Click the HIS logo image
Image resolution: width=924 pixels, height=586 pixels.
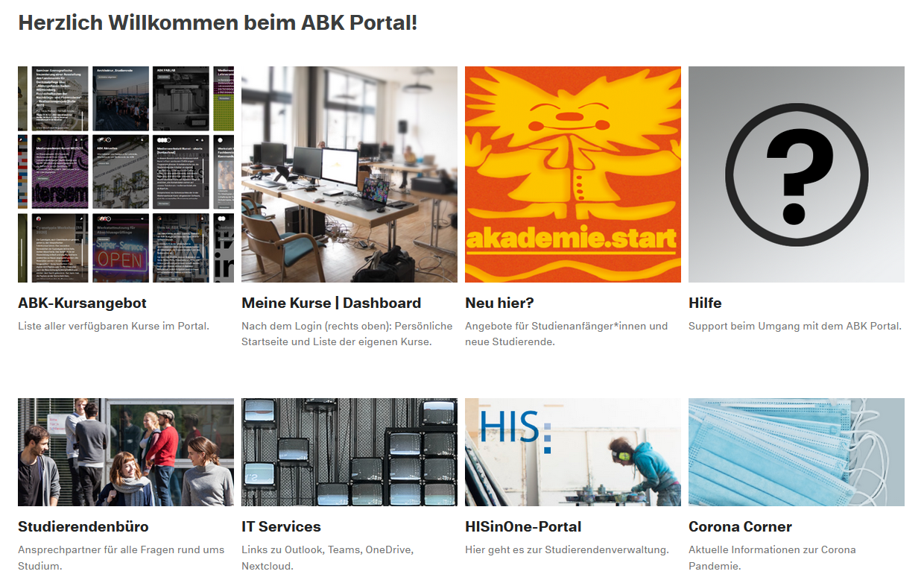(573, 452)
